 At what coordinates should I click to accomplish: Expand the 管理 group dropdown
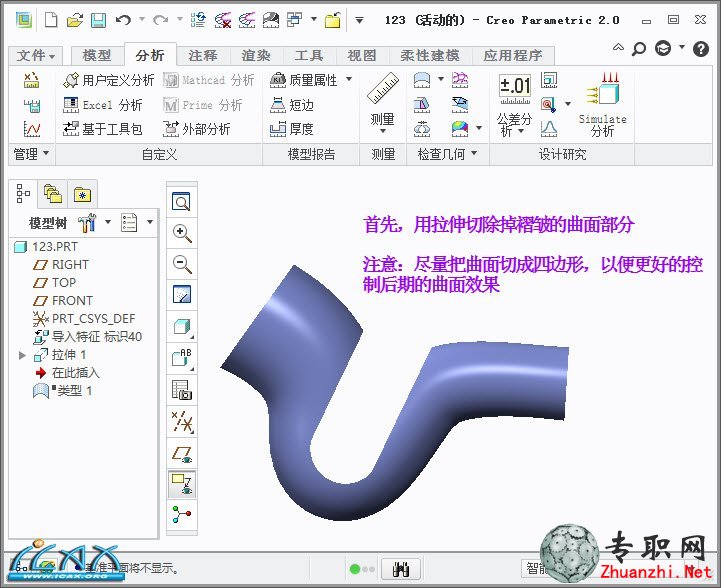click(31, 154)
